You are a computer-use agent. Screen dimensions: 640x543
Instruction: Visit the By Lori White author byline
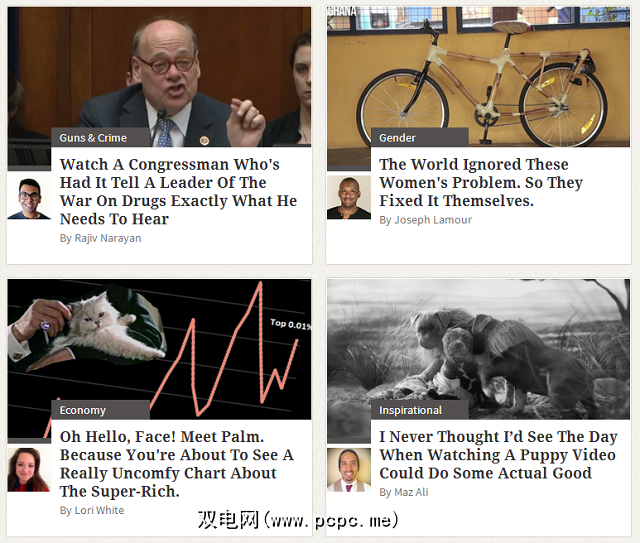tap(92, 510)
